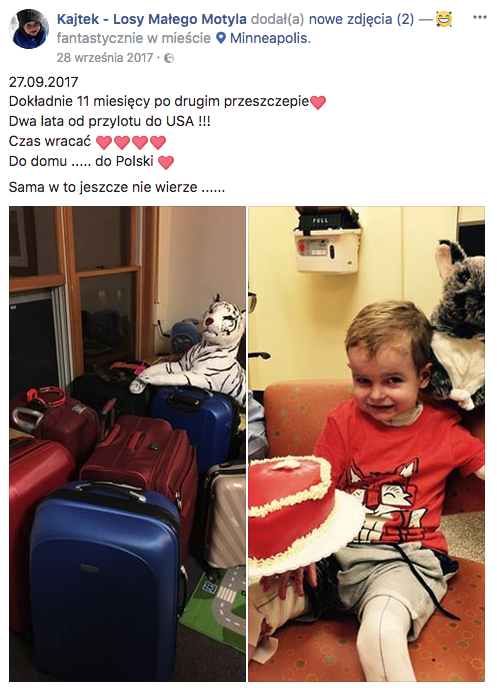Screen dimensions: 497x688
Task: Click the "dodał(a)" text in header
Action: (x=278, y=19)
